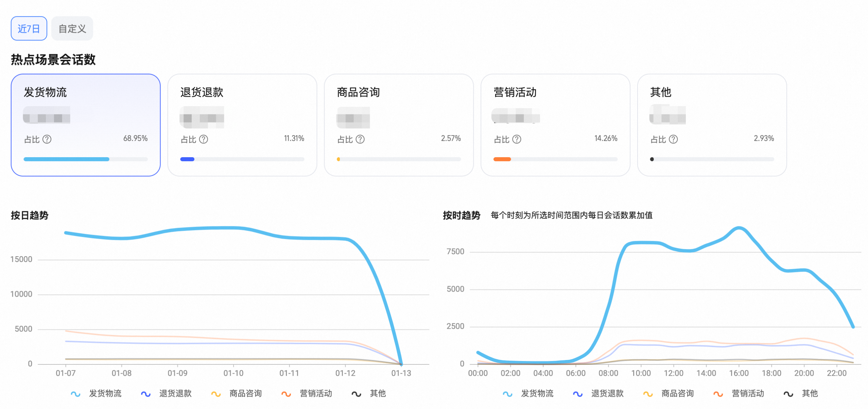Click 2.57% percentage on 商品咨询 card
The height and width of the screenshot is (409, 868).
click(x=451, y=138)
